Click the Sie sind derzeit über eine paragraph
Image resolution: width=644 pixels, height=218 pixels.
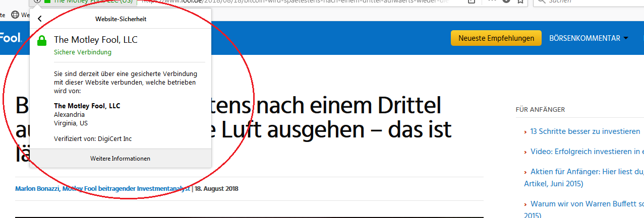126,83
